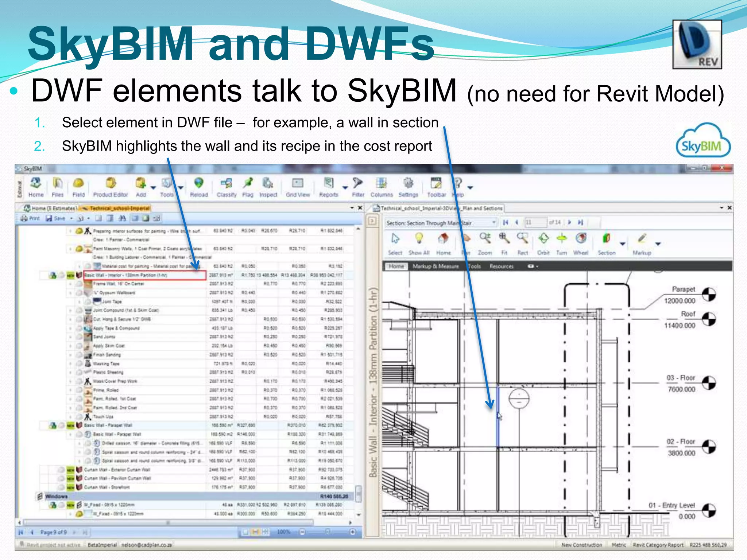The height and width of the screenshot is (560, 747).
Task: Click Fit to window tool
Action: point(504,244)
